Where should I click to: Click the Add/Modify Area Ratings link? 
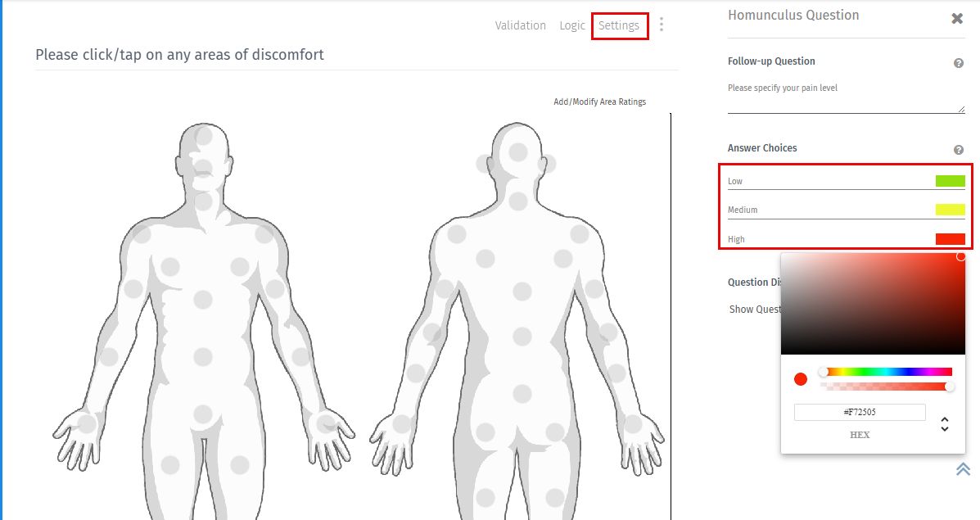pyautogui.click(x=600, y=101)
